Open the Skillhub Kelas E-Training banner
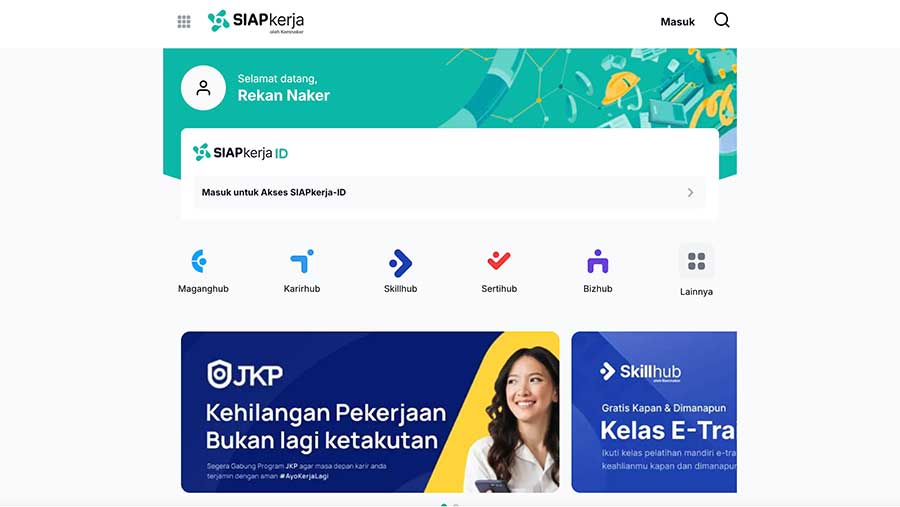 point(654,412)
